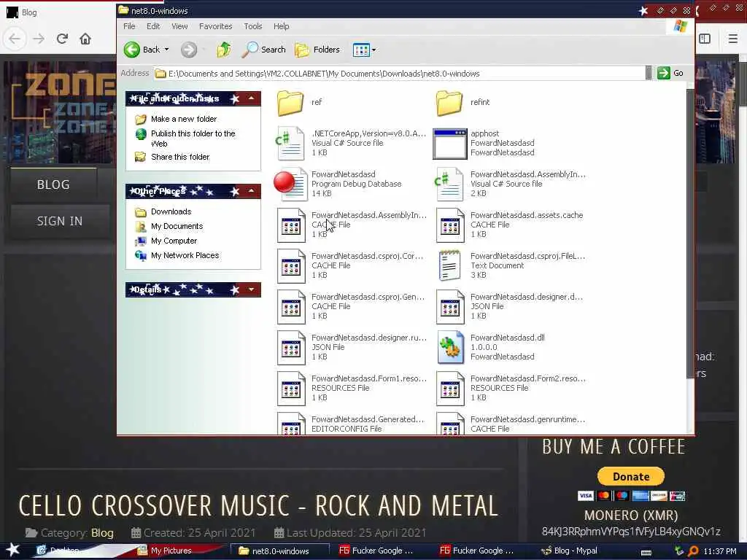Click the browser forward arrow

[39, 39]
